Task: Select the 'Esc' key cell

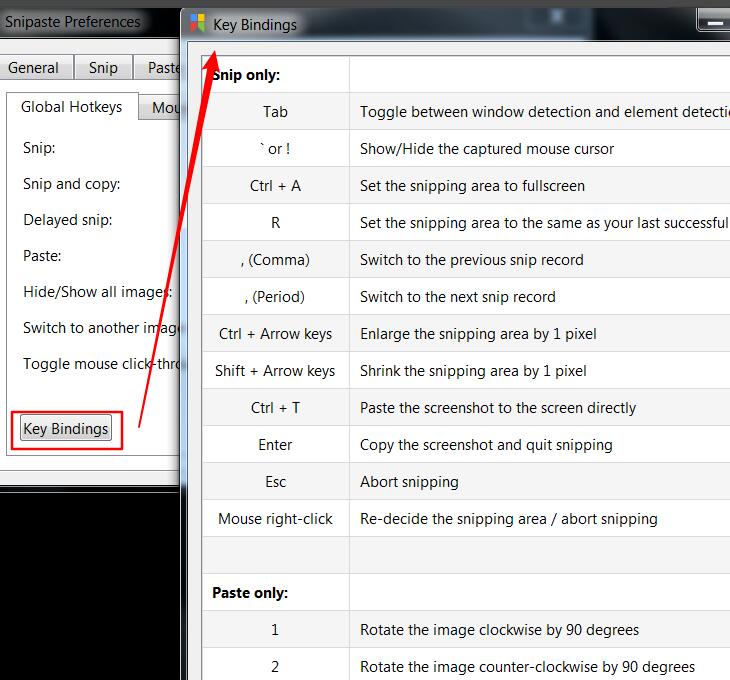Action: click(276, 482)
